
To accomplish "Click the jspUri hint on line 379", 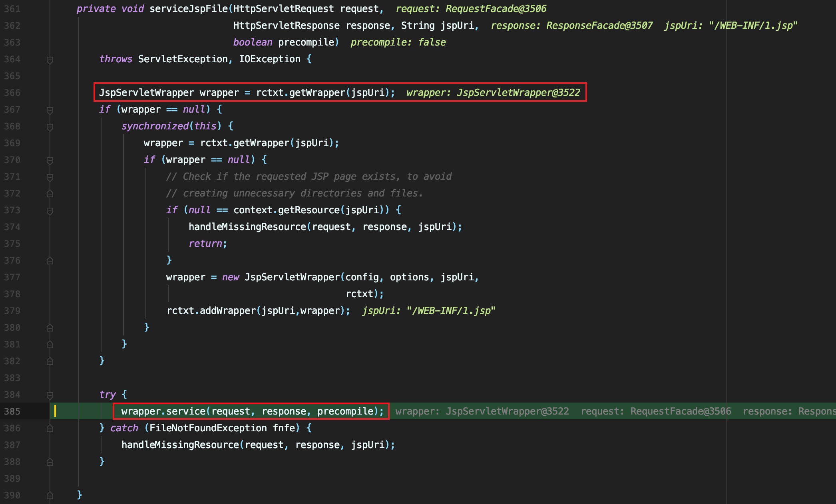I will point(429,311).
